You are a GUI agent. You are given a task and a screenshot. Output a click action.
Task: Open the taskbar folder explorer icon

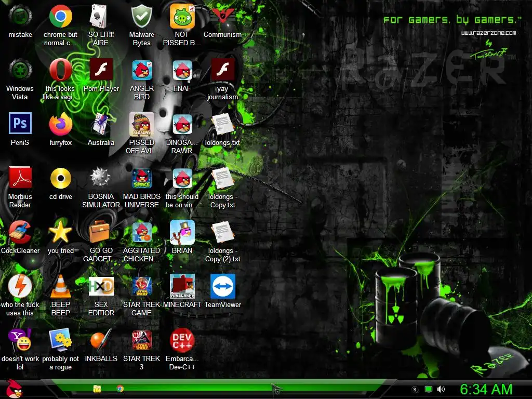click(97, 389)
